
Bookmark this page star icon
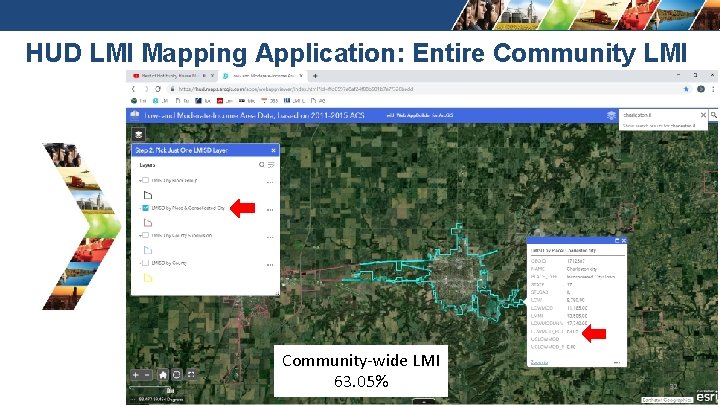tap(686, 89)
